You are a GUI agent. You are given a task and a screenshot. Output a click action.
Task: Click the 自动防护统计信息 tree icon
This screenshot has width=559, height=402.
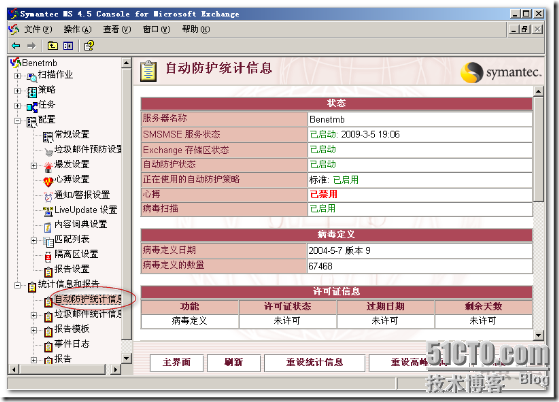click(48, 302)
